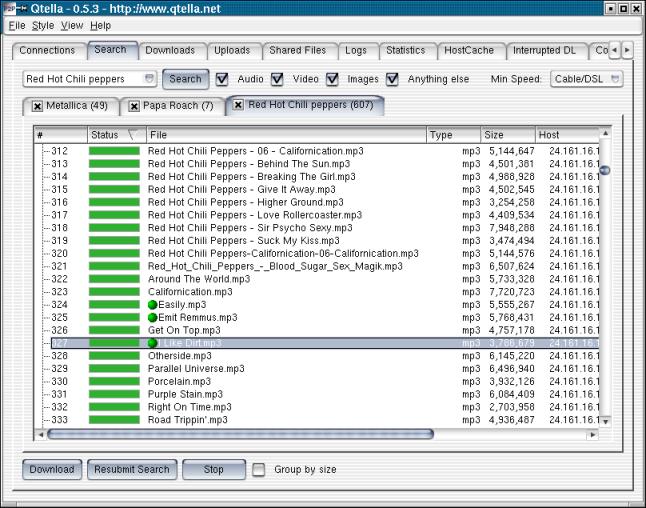The width and height of the screenshot is (646, 508).
Task: Select Red_Hot_Chili_Peppers_-_Blood_Sugar_Sex_Magik.mp3
Action: point(275,267)
